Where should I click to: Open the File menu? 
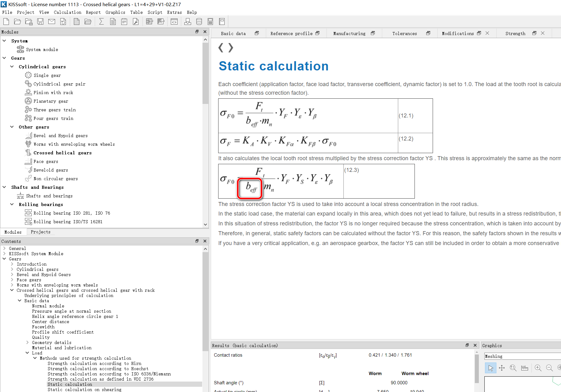(7, 12)
